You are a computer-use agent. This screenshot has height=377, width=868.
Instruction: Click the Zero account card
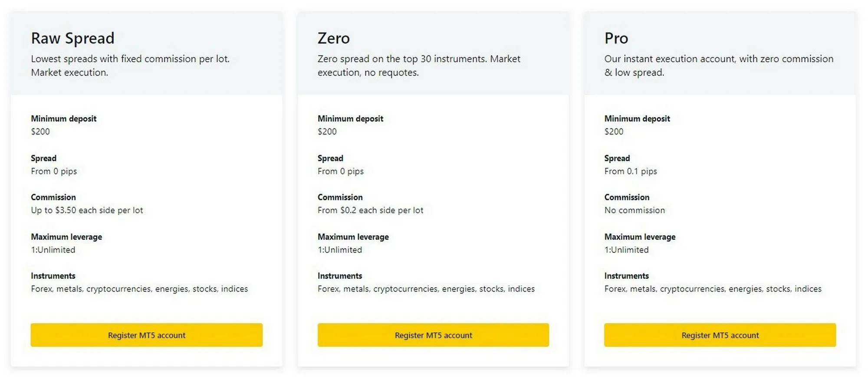click(x=433, y=187)
